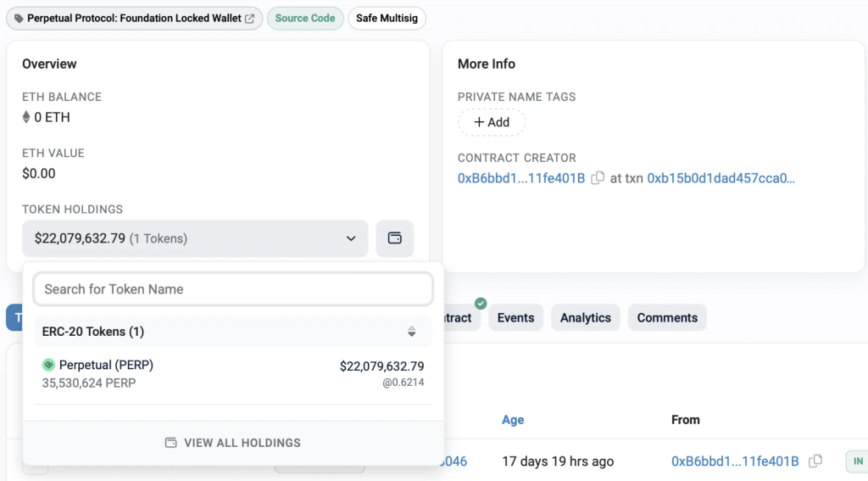The width and height of the screenshot is (868, 481).
Task: Open the Source Code badge
Action: point(305,19)
